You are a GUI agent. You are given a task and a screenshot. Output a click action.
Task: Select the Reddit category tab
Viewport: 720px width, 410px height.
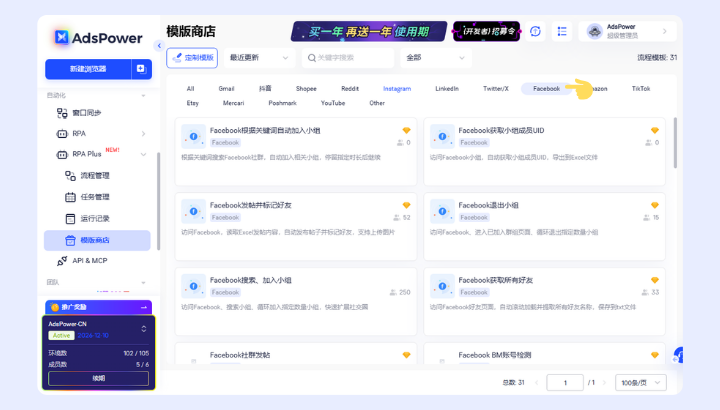point(350,89)
